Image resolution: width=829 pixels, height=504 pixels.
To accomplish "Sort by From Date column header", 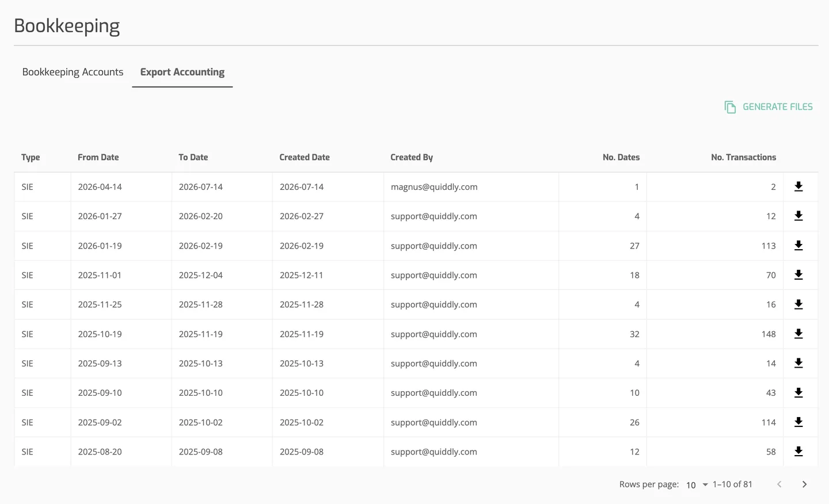I will [98, 157].
